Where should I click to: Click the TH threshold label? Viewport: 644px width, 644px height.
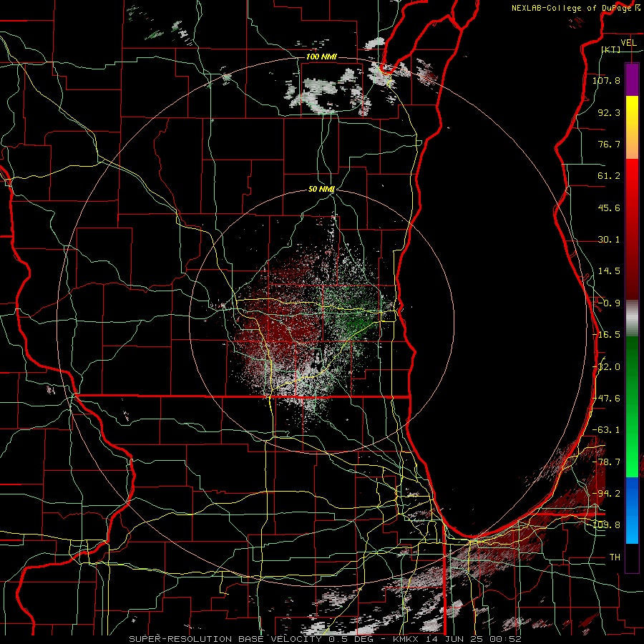pos(615,557)
